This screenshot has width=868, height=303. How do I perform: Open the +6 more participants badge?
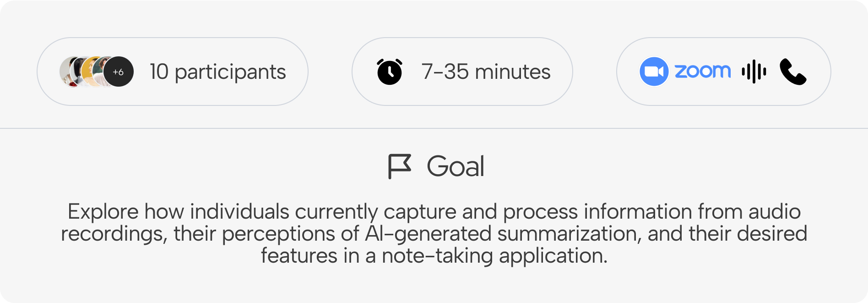coord(119,72)
